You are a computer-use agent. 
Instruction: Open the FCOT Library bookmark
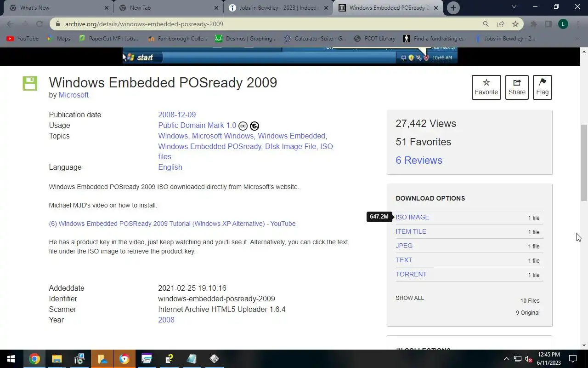[x=375, y=39]
